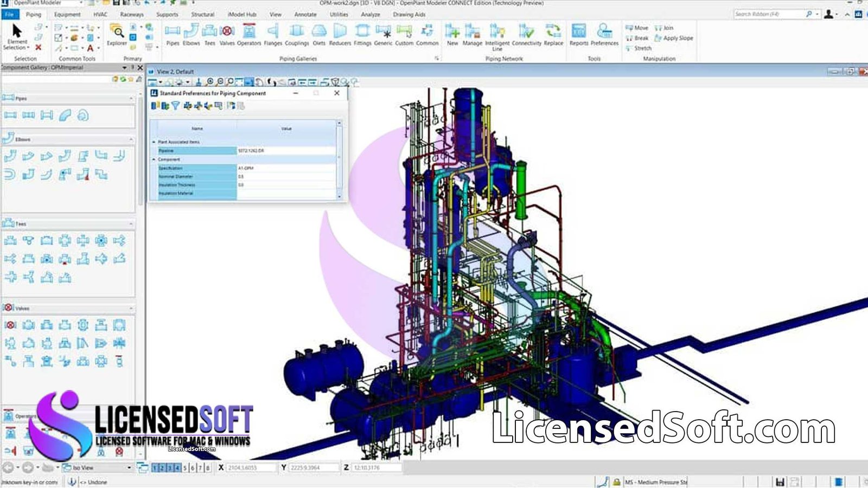Open the Operators gallery in the ribbon
The width and height of the screenshot is (868, 488).
(x=249, y=35)
